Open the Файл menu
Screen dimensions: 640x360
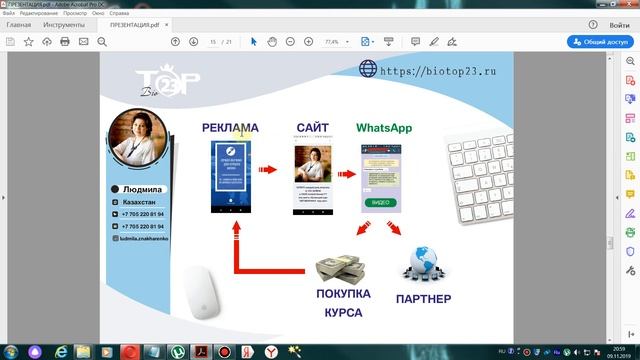click(x=9, y=13)
